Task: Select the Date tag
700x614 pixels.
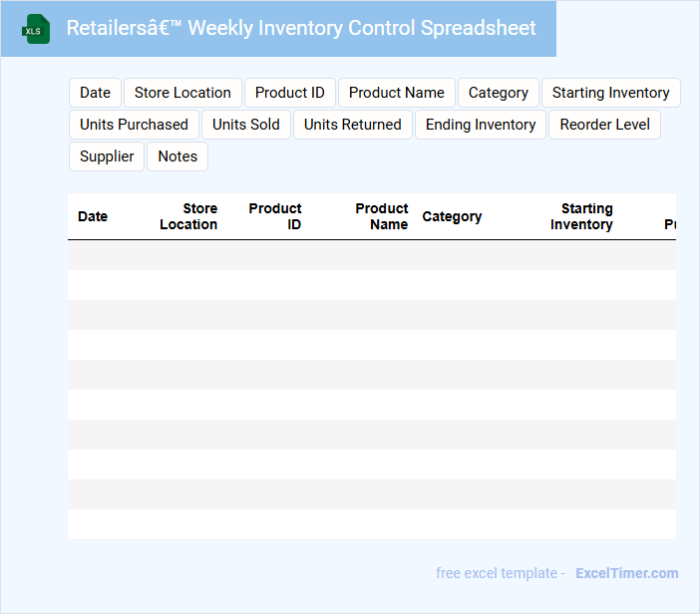Action: [95, 93]
